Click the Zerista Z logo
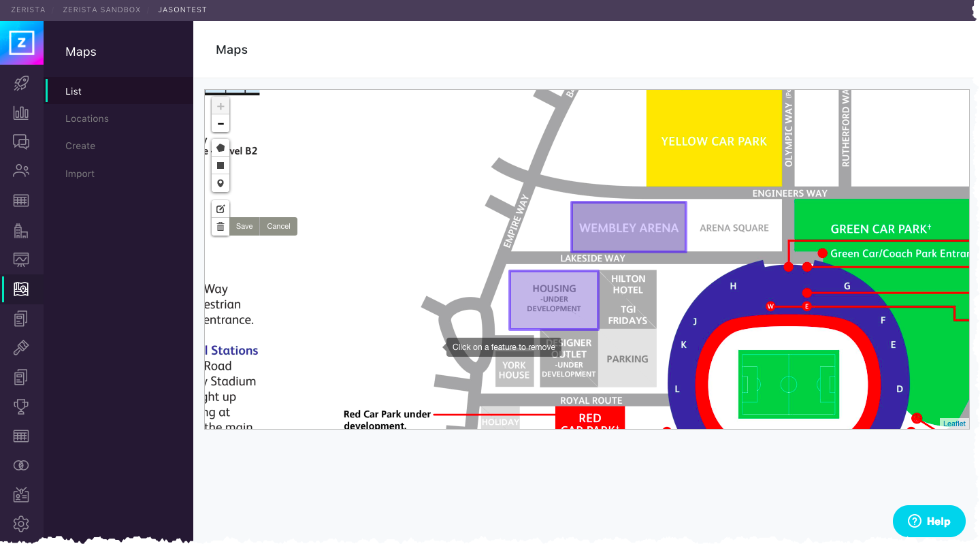 point(22,43)
